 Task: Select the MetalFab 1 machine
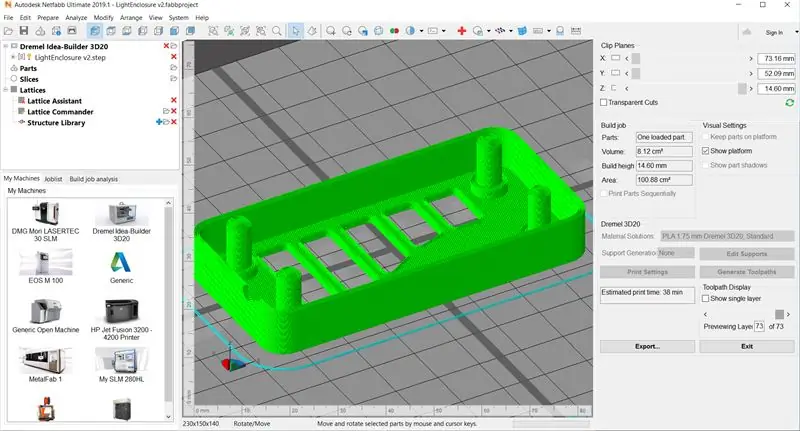coord(45,365)
